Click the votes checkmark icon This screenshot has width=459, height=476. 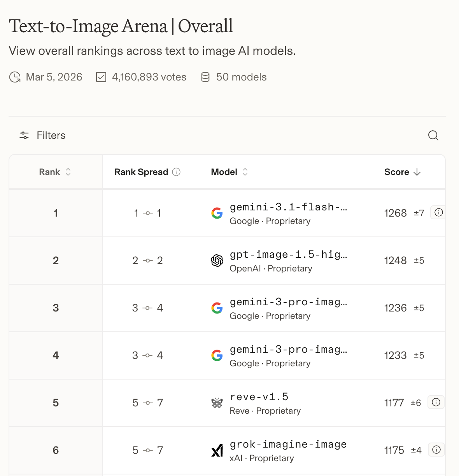(101, 77)
